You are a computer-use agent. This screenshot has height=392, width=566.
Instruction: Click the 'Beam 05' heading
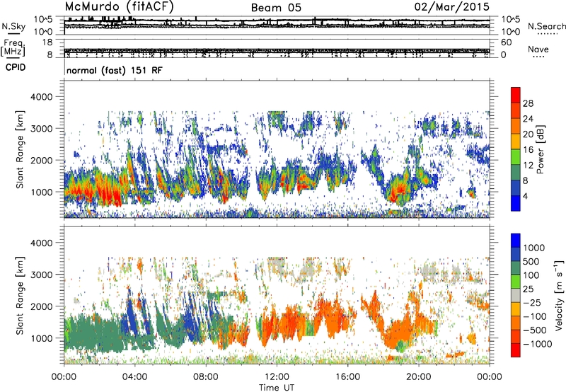[276, 8]
